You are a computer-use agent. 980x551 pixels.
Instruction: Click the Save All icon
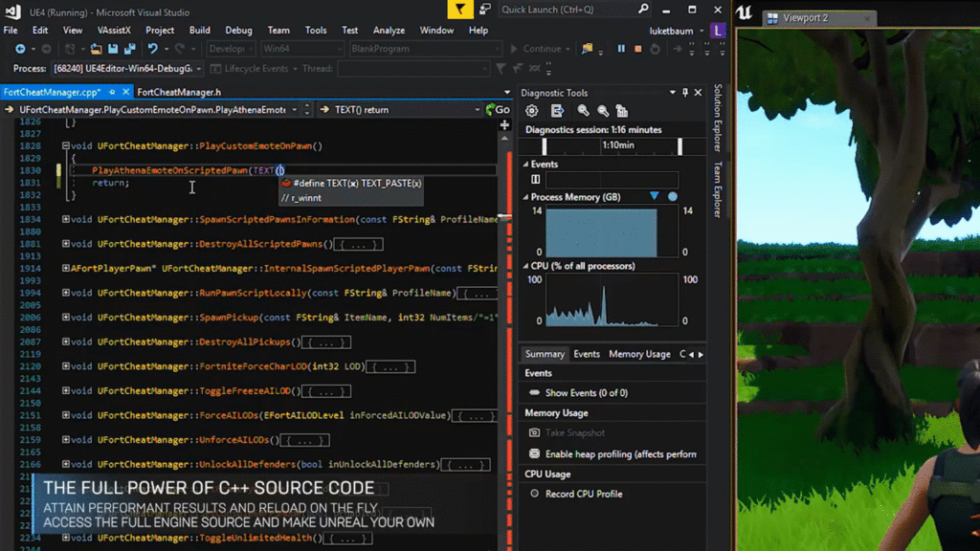130,49
